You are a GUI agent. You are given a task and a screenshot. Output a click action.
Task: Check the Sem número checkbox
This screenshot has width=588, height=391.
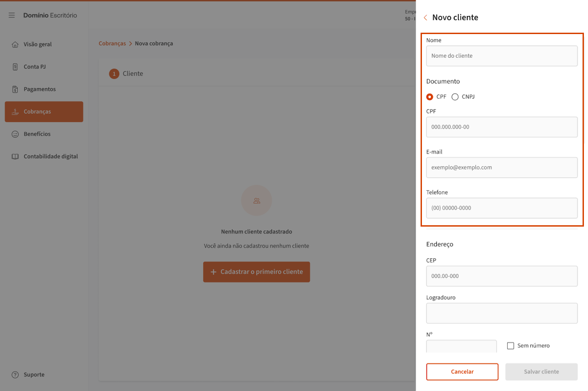point(510,346)
